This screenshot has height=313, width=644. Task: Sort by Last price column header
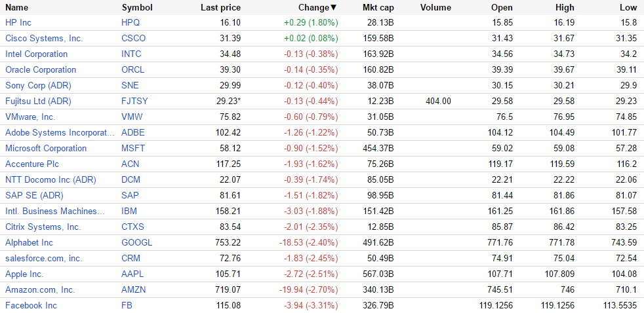click(x=220, y=7)
